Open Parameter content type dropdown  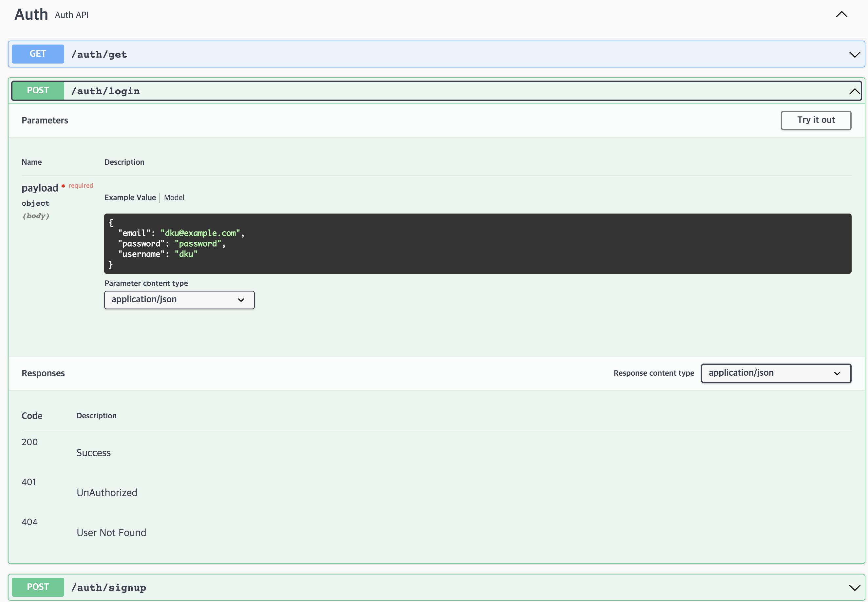point(179,300)
